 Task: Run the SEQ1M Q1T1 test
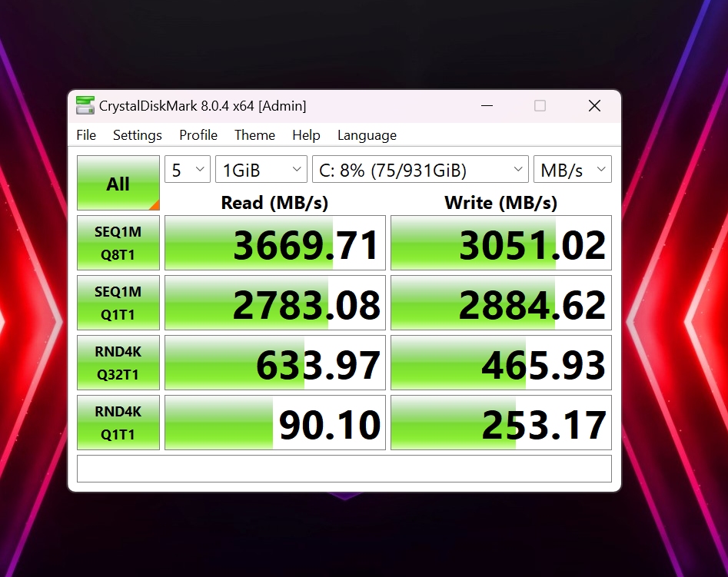coord(118,303)
